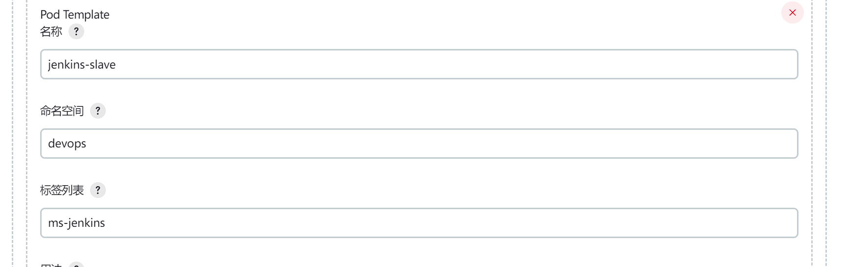Screen dimensions: 868x267
Task: Click on the devops text value
Action: (67, 144)
